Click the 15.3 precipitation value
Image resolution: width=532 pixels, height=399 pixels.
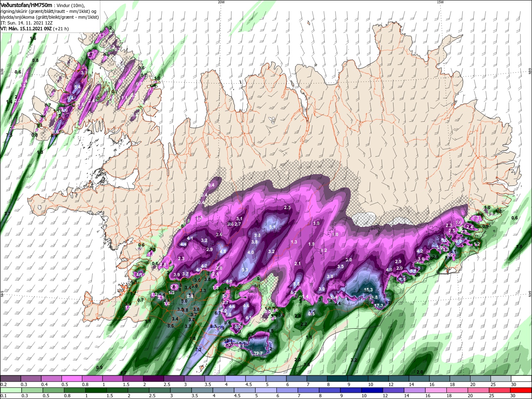click(x=368, y=290)
